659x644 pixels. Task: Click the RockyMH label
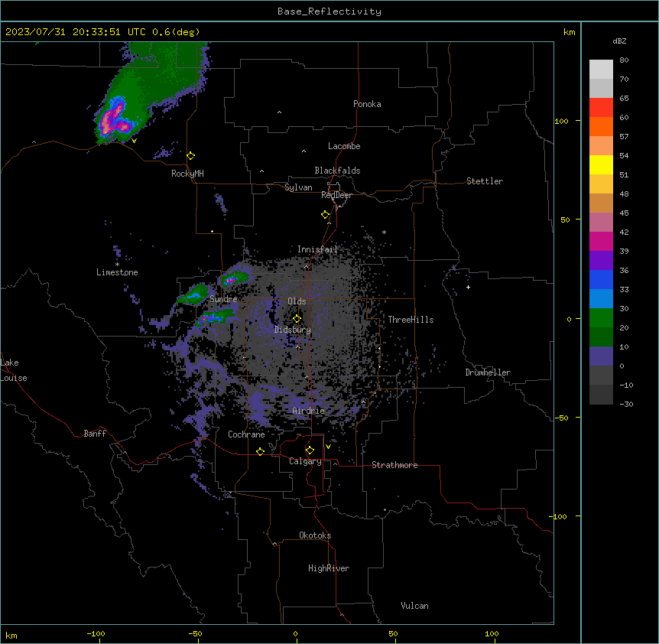pyautogui.click(x=187, y=174)
